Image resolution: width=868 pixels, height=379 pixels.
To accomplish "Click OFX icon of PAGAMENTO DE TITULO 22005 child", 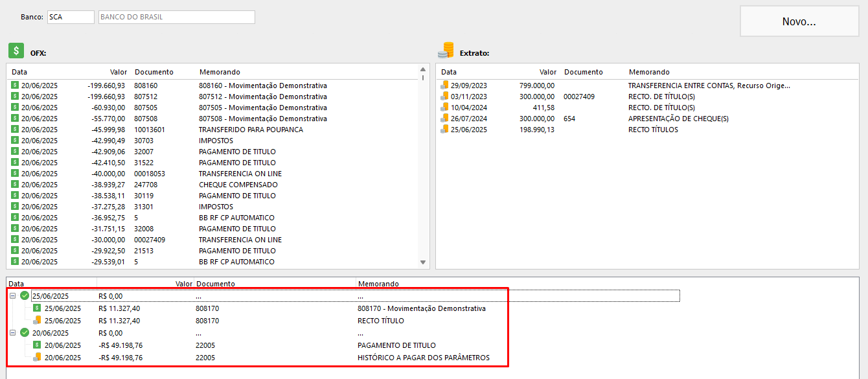I will pyautogui.click(x=37, y=345).
